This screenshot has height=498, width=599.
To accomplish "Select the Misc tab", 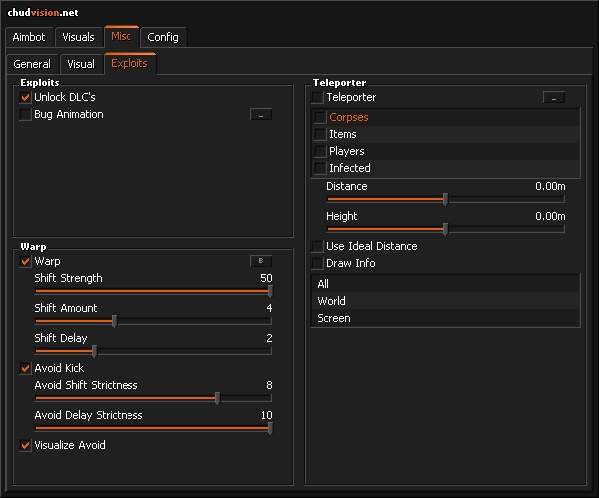I will pos(121,37).
